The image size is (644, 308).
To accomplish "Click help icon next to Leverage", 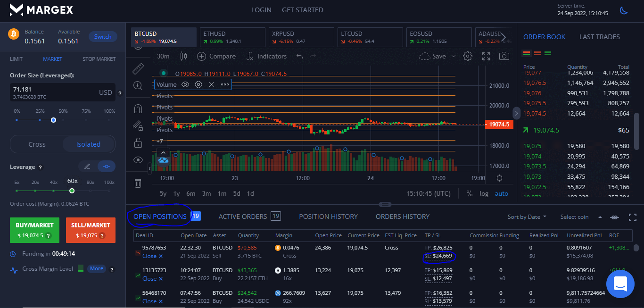I will point(40,167).
